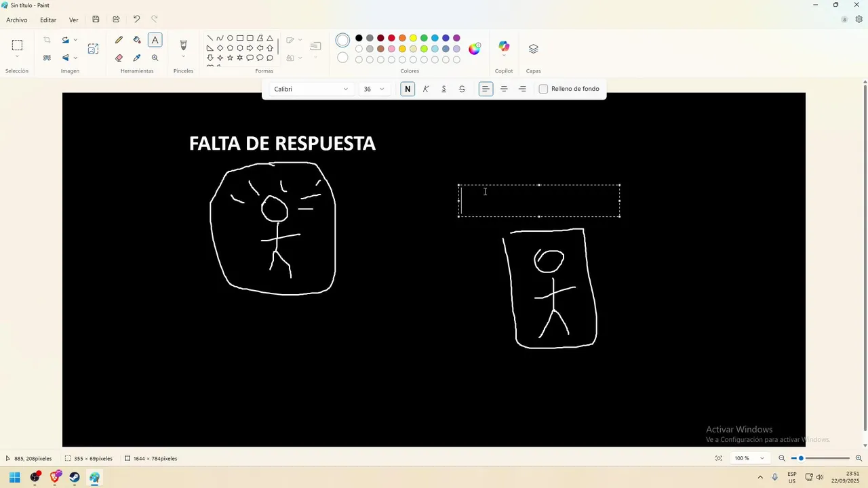Align text to the left
Image resolution: width=868 pixels, height=488 pixels.
coord(486,89)
